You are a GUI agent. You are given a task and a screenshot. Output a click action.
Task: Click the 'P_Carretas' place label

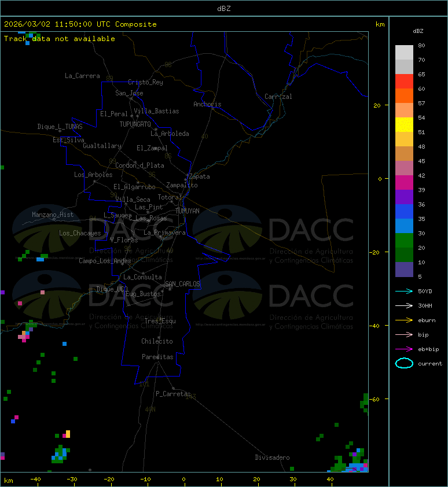point(173,394)
